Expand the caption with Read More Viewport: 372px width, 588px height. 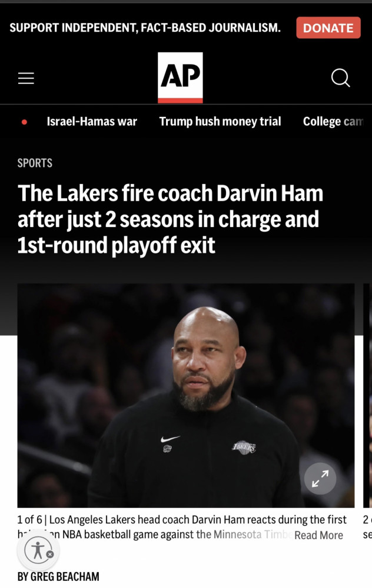point(318,535)
